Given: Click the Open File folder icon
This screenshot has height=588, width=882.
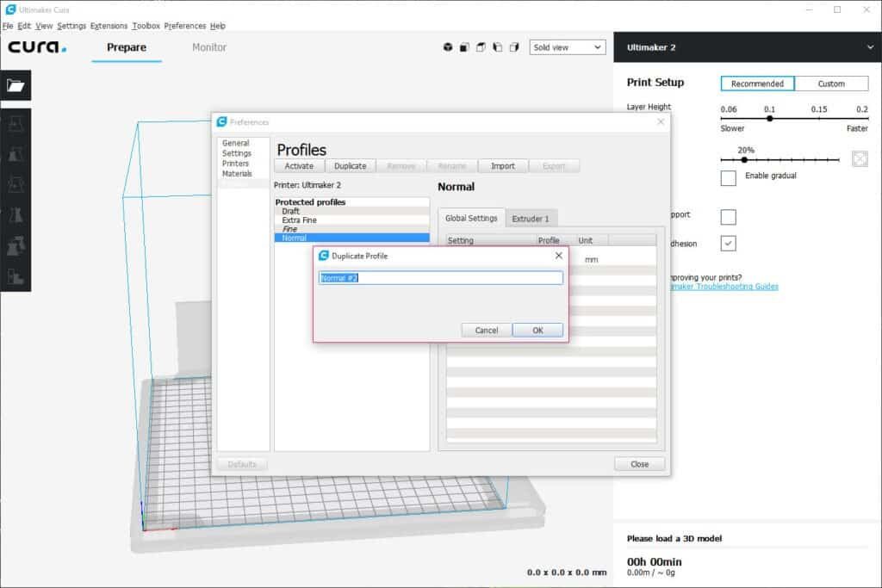Looking at the screenshot, I should click(x=16, y=85).
